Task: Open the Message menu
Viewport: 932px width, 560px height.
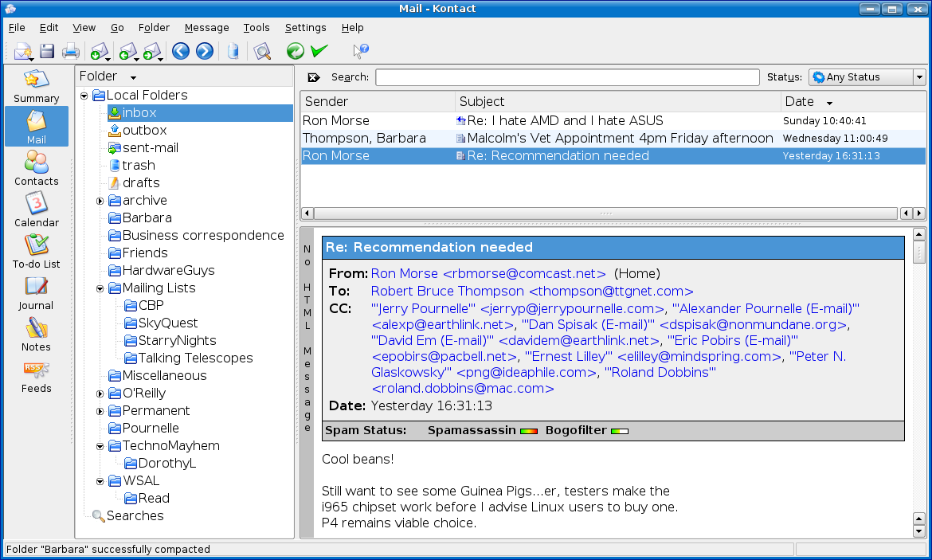Action: pyautogui.click(x=206, y=28)
